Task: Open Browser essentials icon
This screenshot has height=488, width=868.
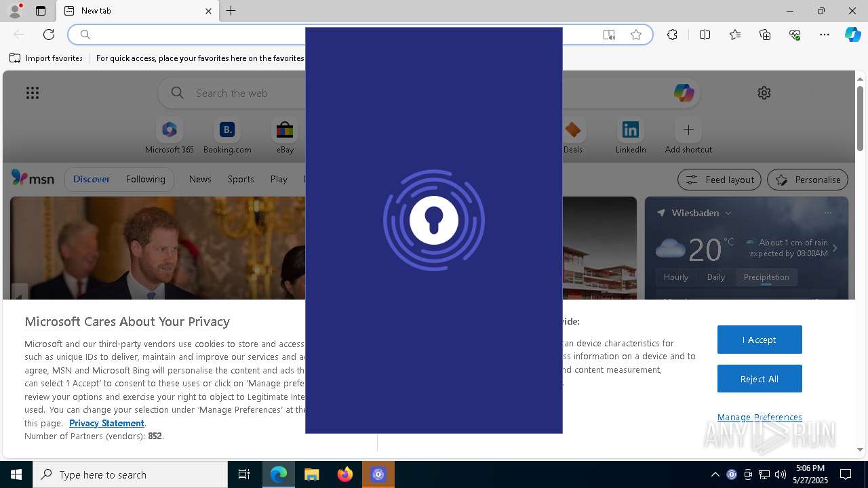Action: [795, 35]
